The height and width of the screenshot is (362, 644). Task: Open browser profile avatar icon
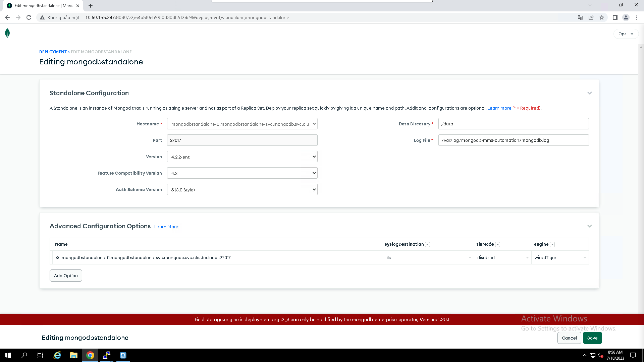point(626,17)
